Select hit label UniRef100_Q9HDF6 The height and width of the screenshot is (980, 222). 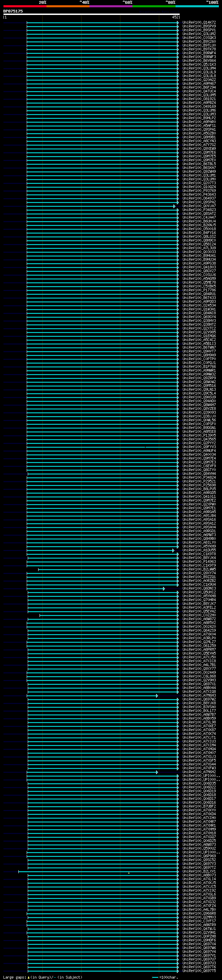(x=199, y=940)
